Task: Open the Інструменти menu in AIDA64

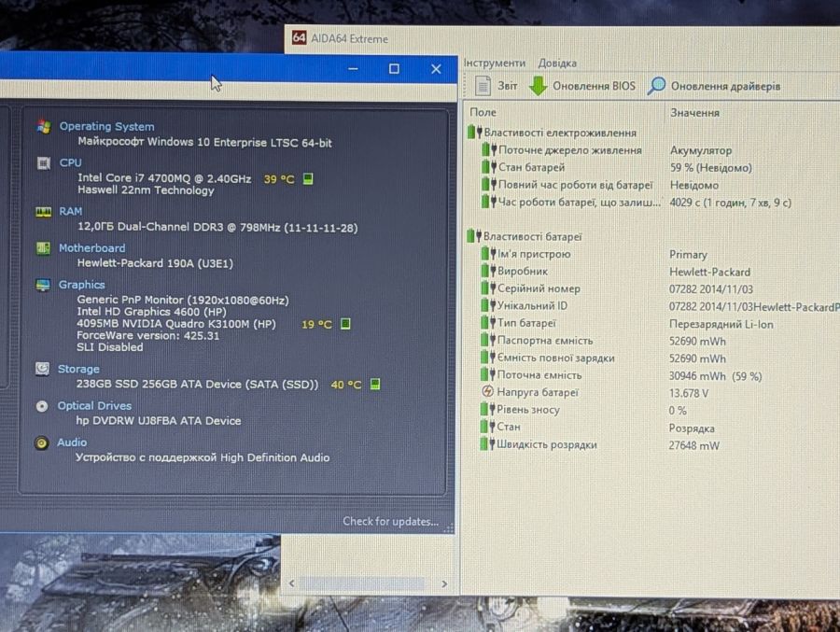Action: click(x=495, y=63)
